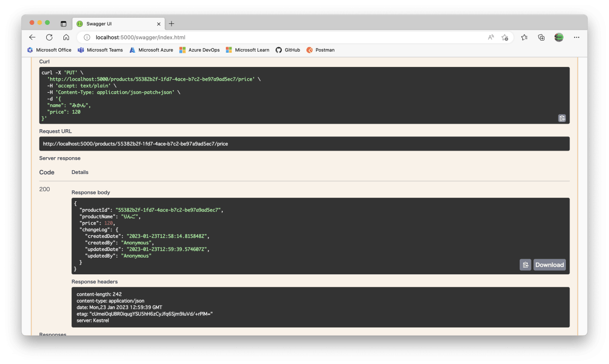The width and height of the screenshot is (609, 364).
Task: Click the Code column header
Action: [x=47, y=172]
